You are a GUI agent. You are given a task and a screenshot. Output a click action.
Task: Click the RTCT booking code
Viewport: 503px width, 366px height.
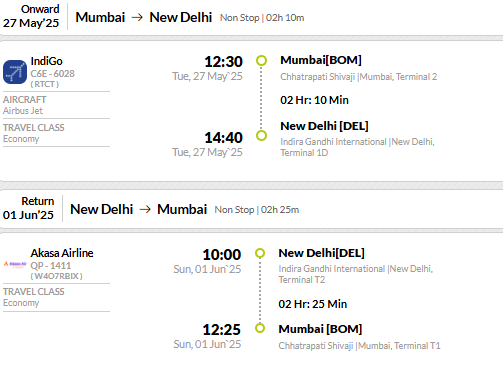tap(45, 84)
